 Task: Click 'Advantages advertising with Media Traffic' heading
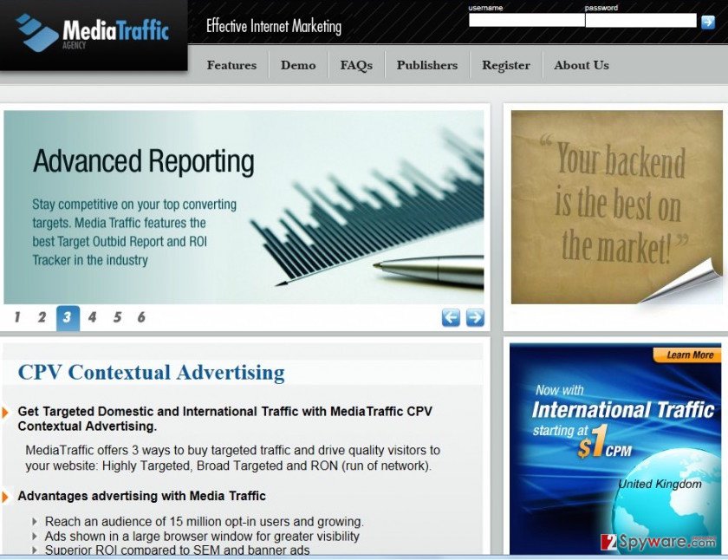coord(141,496)
